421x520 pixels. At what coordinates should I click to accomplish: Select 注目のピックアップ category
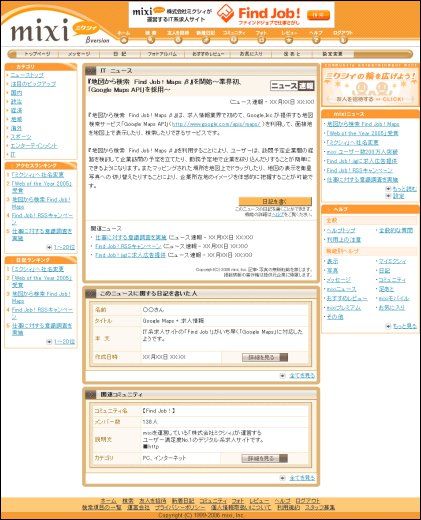point(33,84)
